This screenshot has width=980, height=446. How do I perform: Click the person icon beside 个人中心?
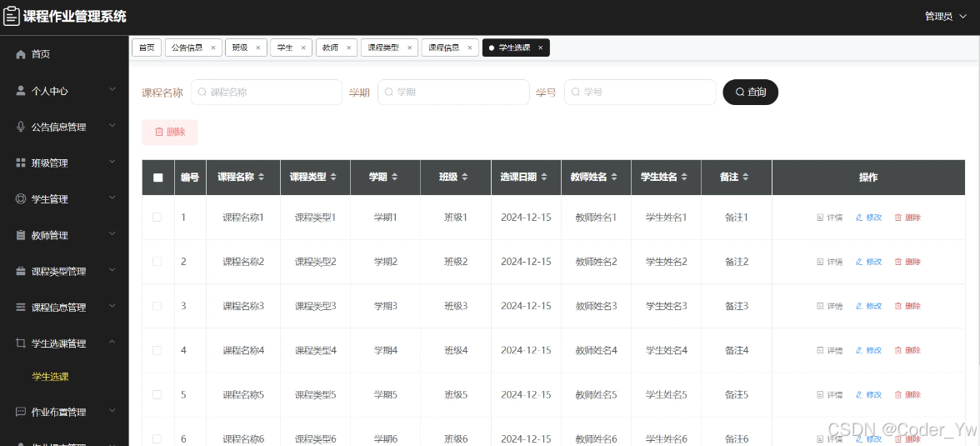(x=21, y=91)
